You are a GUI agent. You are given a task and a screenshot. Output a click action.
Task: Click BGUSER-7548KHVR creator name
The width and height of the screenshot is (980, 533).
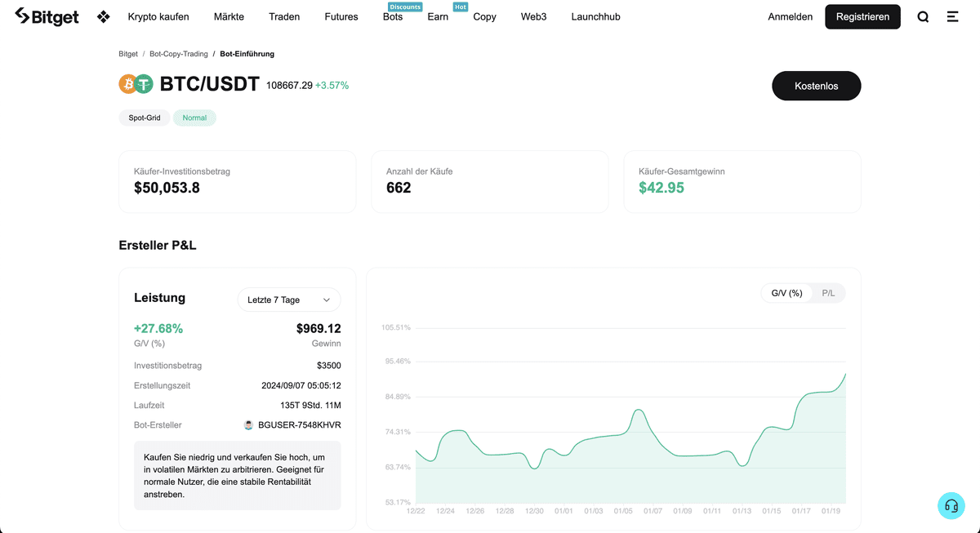point(300,425)
